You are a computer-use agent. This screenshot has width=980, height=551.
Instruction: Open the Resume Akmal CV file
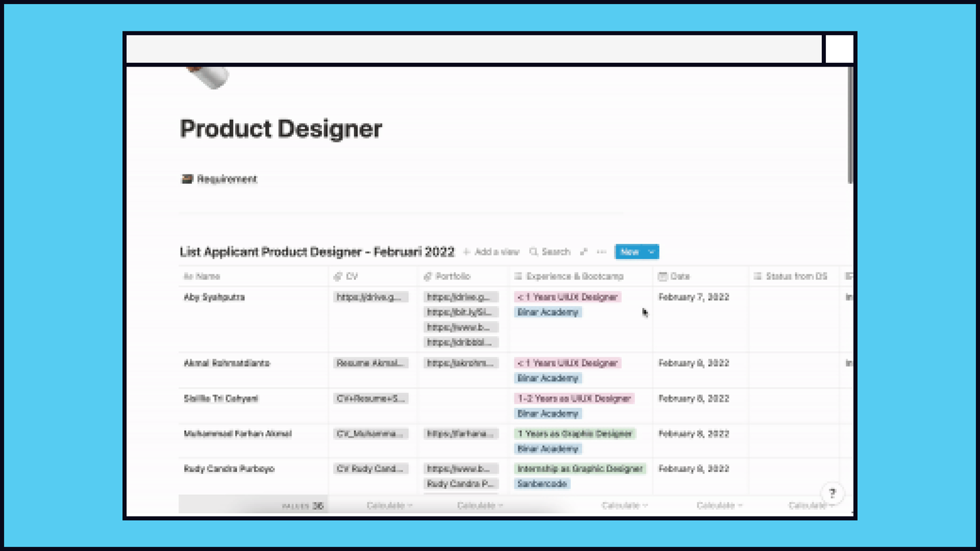click(x=371, y=363)
